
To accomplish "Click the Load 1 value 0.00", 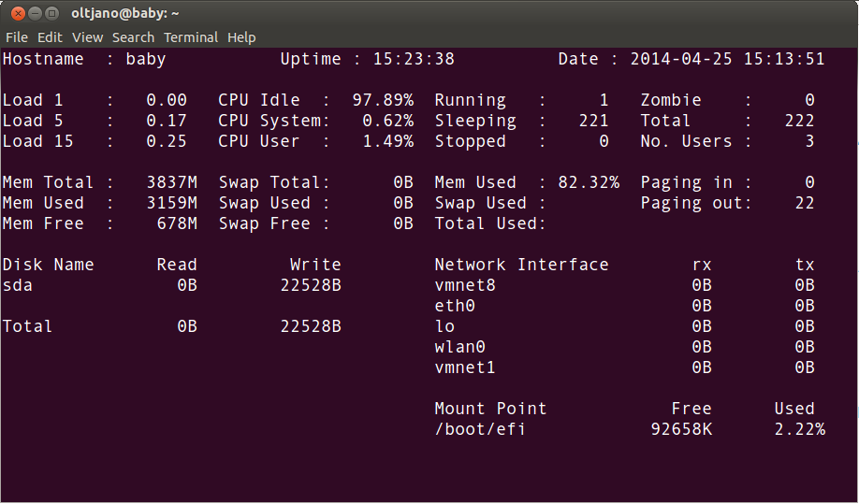I will coord(167,100).
